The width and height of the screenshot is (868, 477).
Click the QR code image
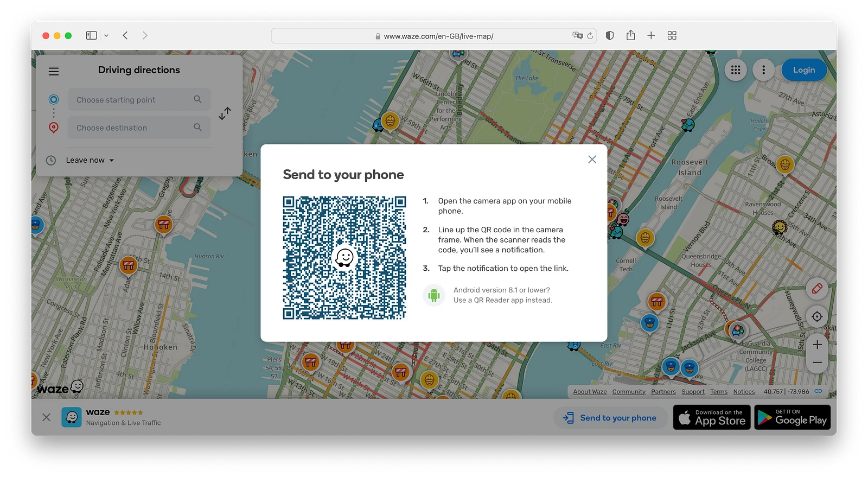344,258
